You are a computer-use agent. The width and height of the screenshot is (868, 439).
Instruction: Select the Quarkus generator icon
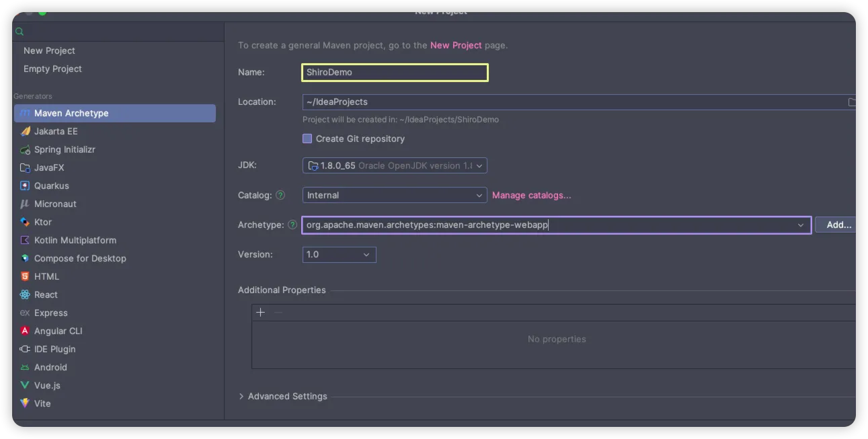[x=25, y=186]
